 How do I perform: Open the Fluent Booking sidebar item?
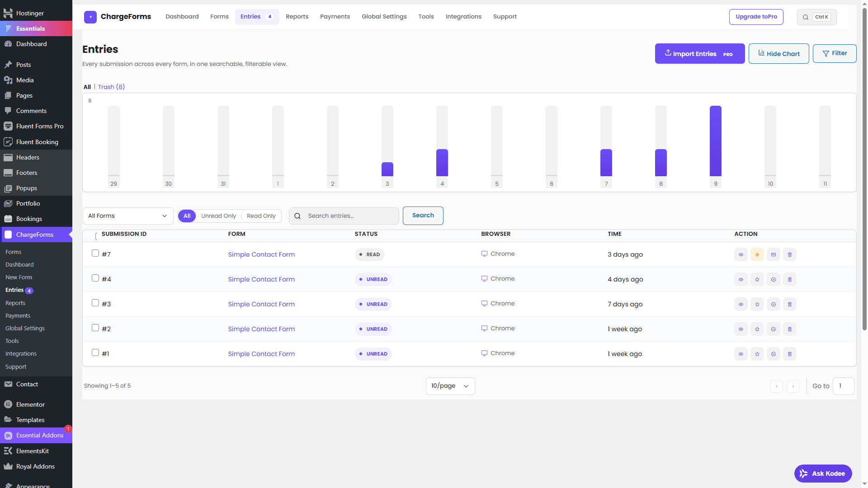pyautogui.click(x=36, y=142)
